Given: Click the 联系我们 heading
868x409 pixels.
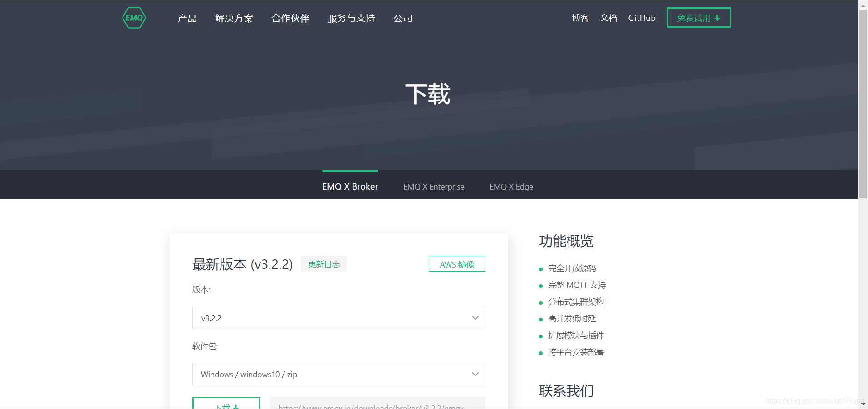Looking at the screenshot, I should pyautogui.click(x=566, y=390).
